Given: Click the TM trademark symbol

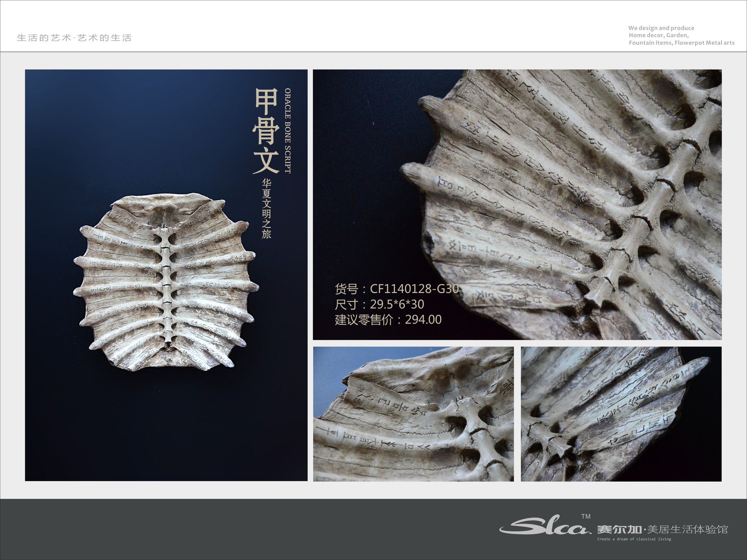Looking at the screenshot, I should coord(586,516).
